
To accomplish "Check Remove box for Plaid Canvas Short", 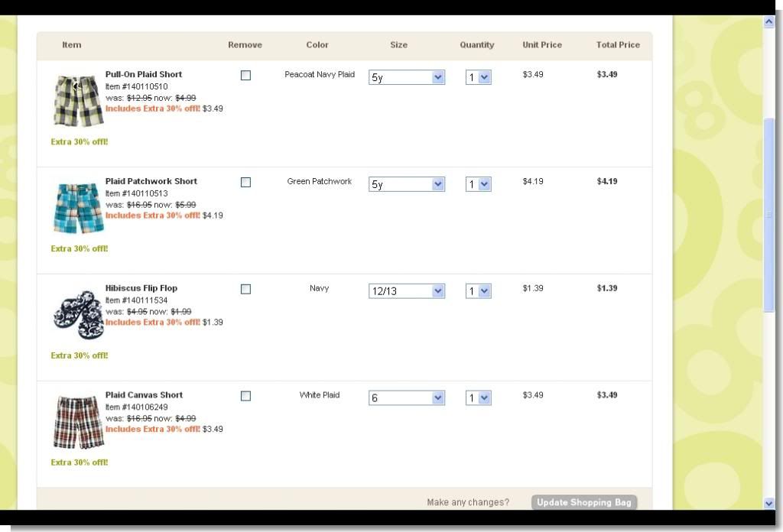I will point(245,396).
